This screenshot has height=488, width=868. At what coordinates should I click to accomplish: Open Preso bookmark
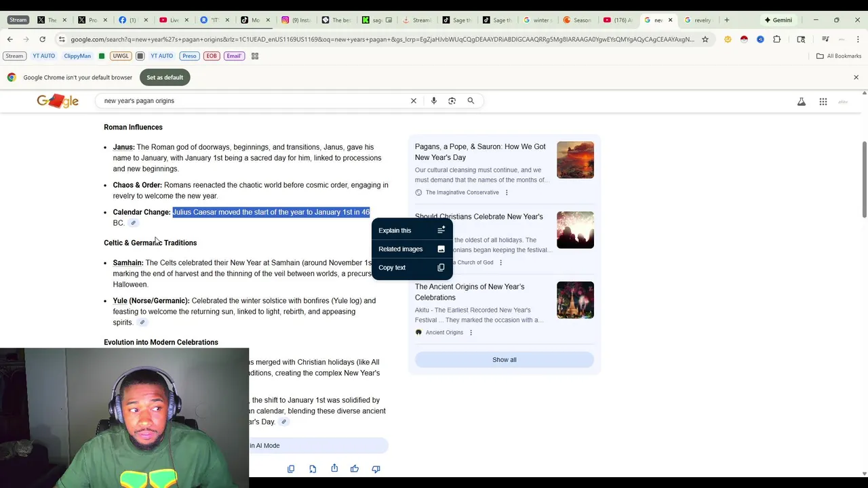pos(189,56)
